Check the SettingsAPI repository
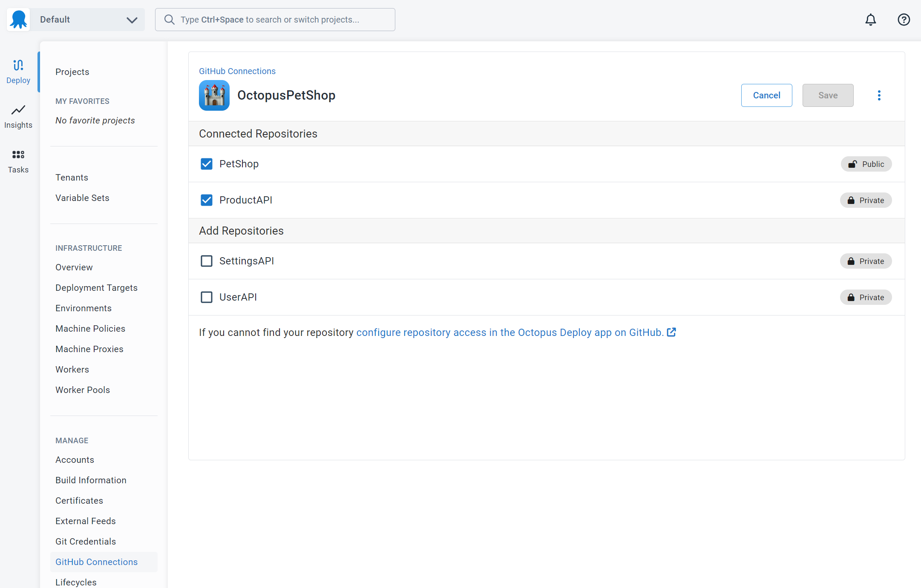This screenshot has height=588, width=921. click(x=207, y=261)
